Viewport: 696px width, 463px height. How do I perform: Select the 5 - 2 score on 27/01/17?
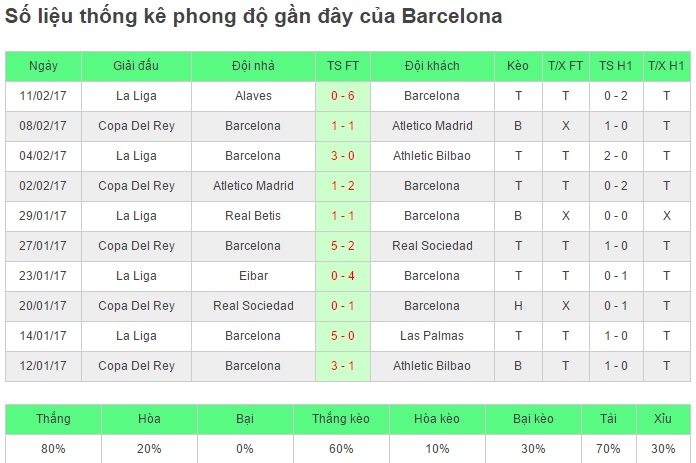(x=343, y=246)
